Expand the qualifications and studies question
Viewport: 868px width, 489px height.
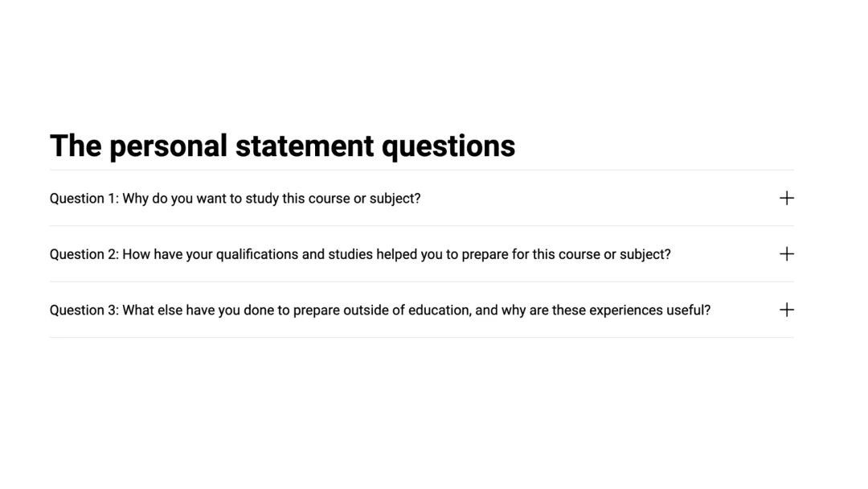tap(359, 254)
